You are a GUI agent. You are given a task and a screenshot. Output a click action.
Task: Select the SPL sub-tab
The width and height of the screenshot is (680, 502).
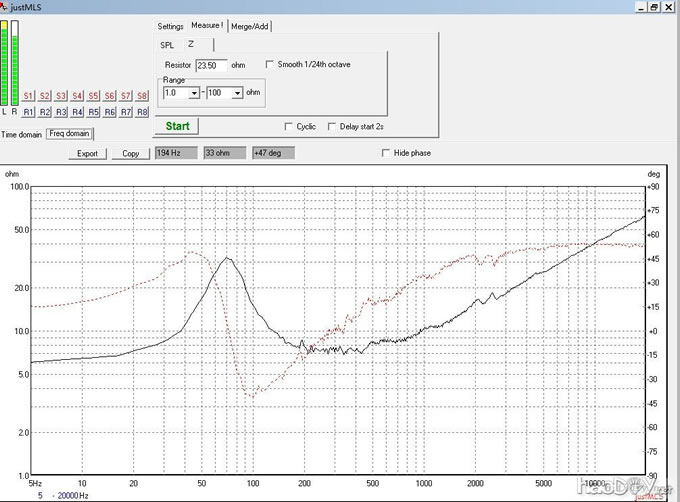pyautogui.click(x=167, y=45)
